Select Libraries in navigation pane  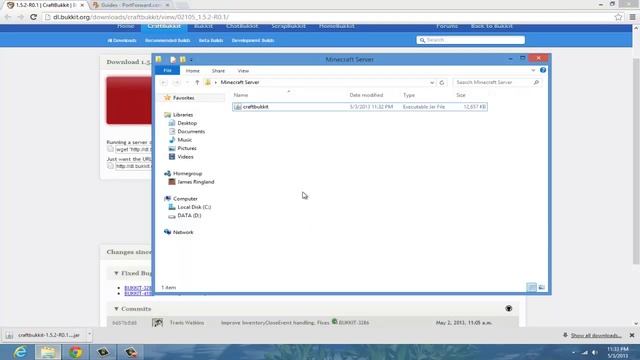pyautogui.click(x=183, y=115)
